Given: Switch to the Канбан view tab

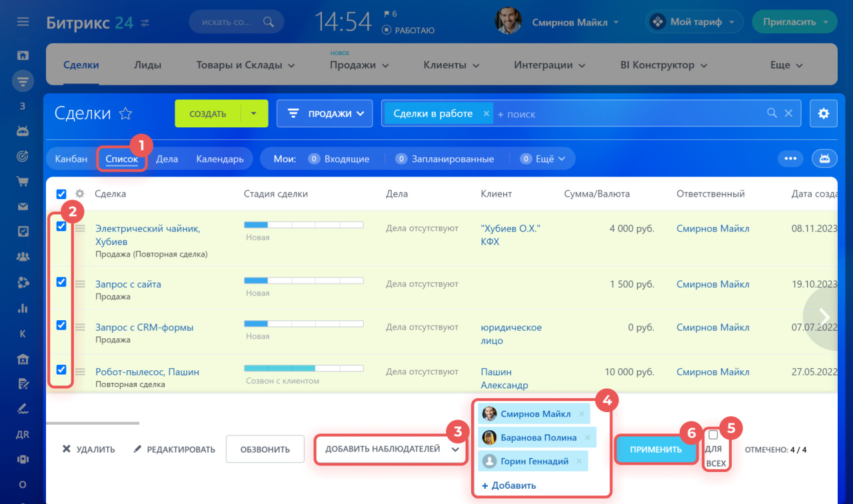Looking at the screenshot, I should (71, 159).
